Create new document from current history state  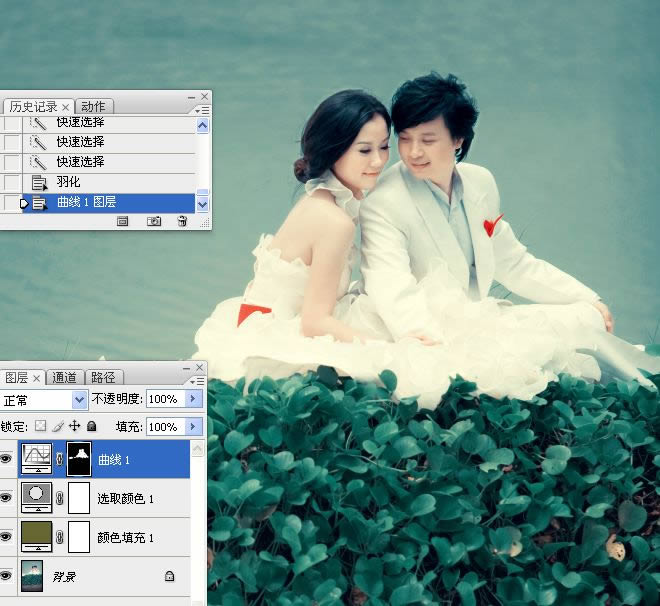(125, 221)
